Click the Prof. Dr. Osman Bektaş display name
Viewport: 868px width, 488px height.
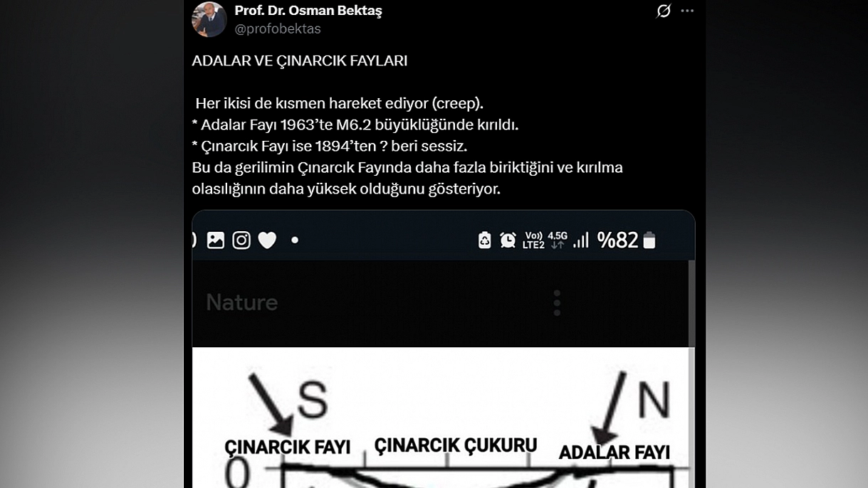point(308,11)
